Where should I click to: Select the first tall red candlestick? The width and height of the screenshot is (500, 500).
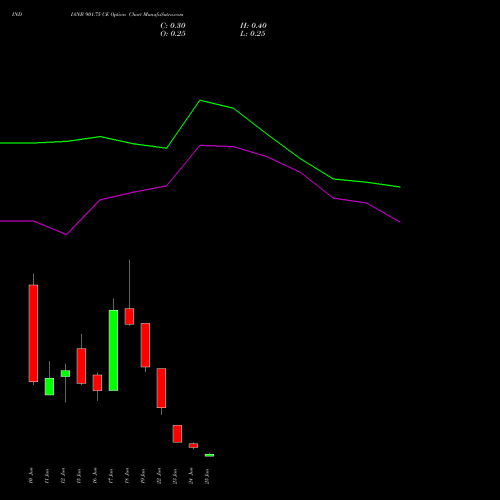(x=33, y=333)
